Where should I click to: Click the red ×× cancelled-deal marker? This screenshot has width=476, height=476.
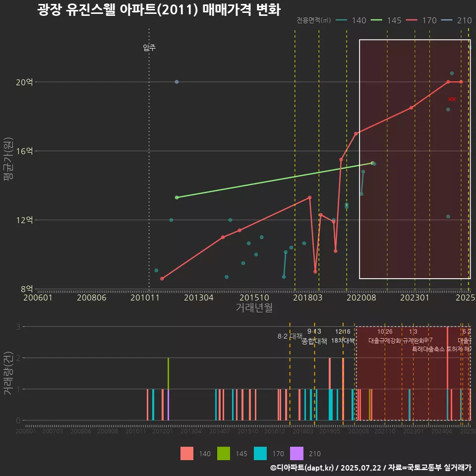(x=451, y=99)
